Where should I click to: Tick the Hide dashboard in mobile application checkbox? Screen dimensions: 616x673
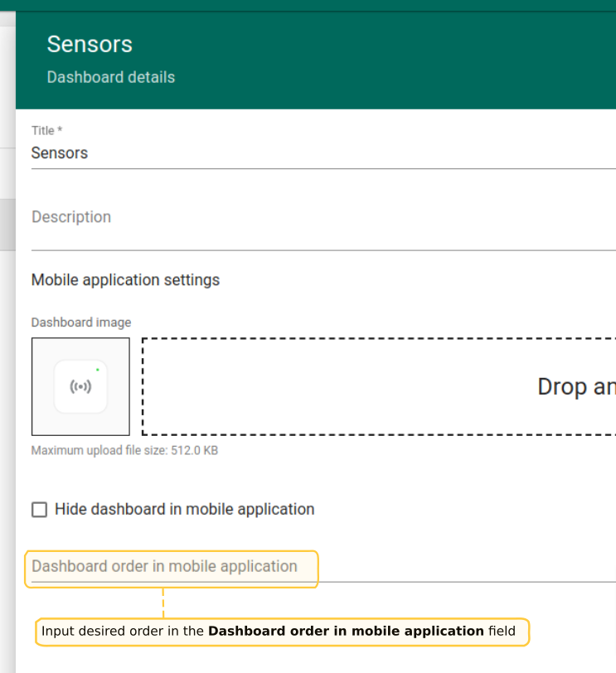[x=39, y=510]
